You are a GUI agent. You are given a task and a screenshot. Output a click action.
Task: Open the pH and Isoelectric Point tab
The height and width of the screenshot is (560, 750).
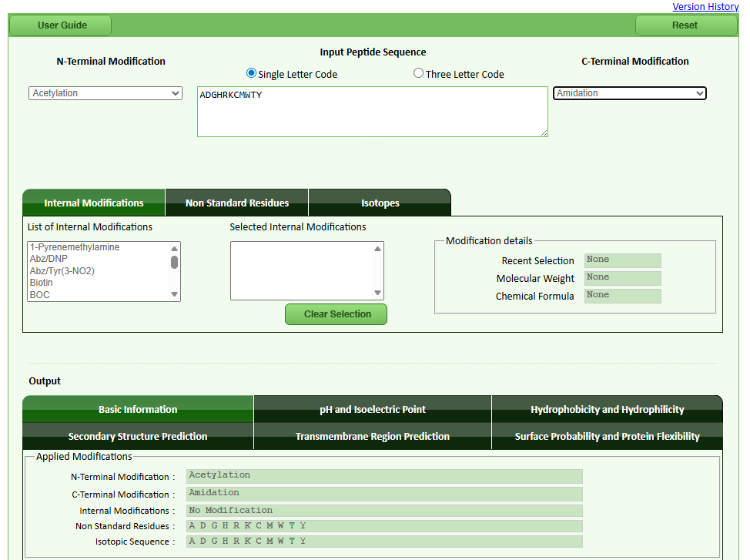pyautogui.click(x=372, y=410)
